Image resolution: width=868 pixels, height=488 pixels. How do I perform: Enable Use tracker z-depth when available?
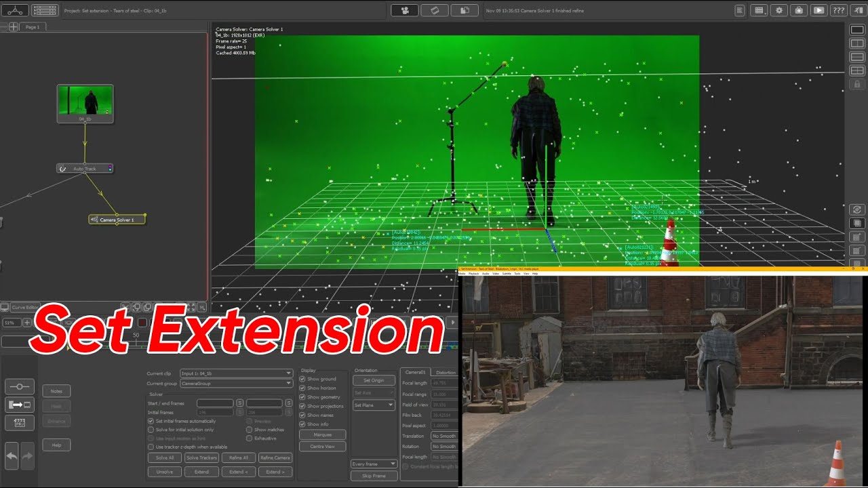(151, 447)
